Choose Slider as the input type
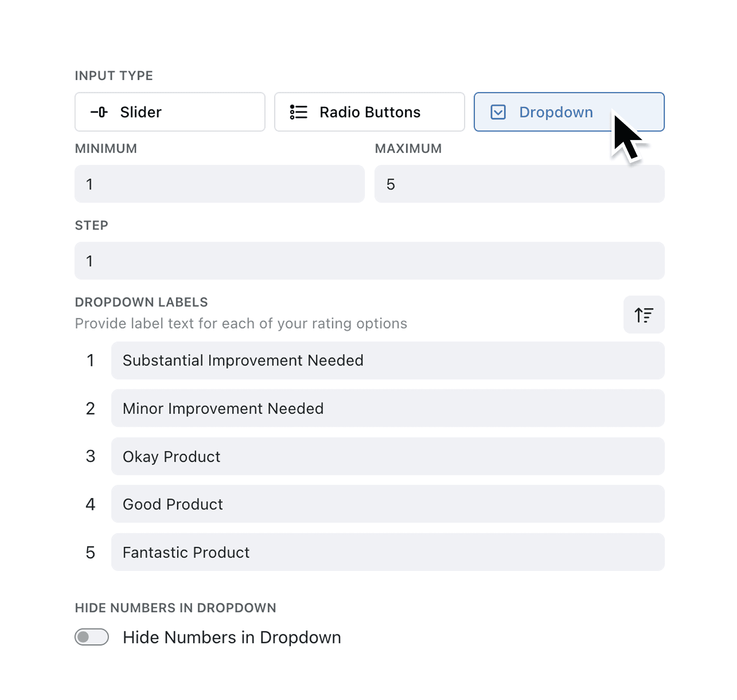The image size is (737, 700). (x=170, y=112)
